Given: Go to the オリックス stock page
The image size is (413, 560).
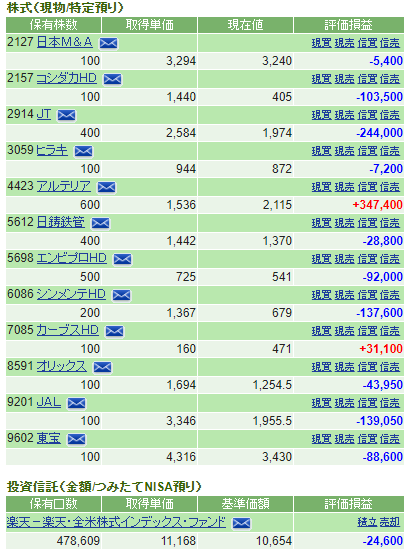Looking at the screenshot, I should click(x=62, y=366).
